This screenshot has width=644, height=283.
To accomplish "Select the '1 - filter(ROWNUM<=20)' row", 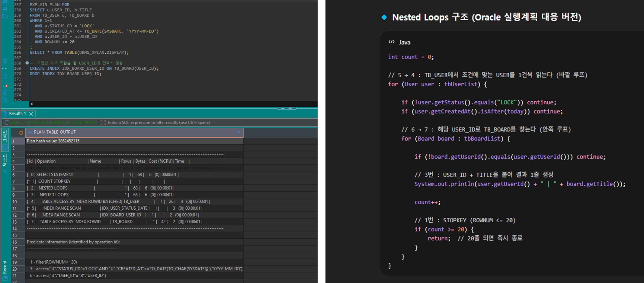I will [x=134, y=262].
